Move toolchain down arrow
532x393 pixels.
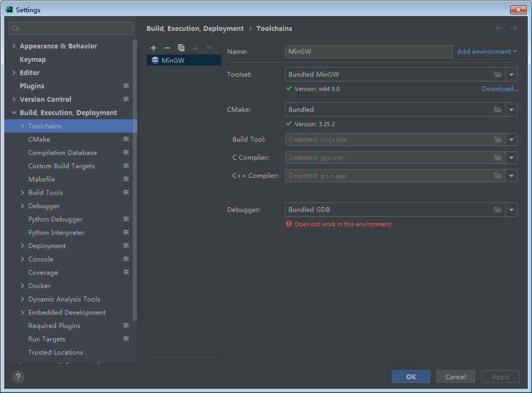[209, 48]
